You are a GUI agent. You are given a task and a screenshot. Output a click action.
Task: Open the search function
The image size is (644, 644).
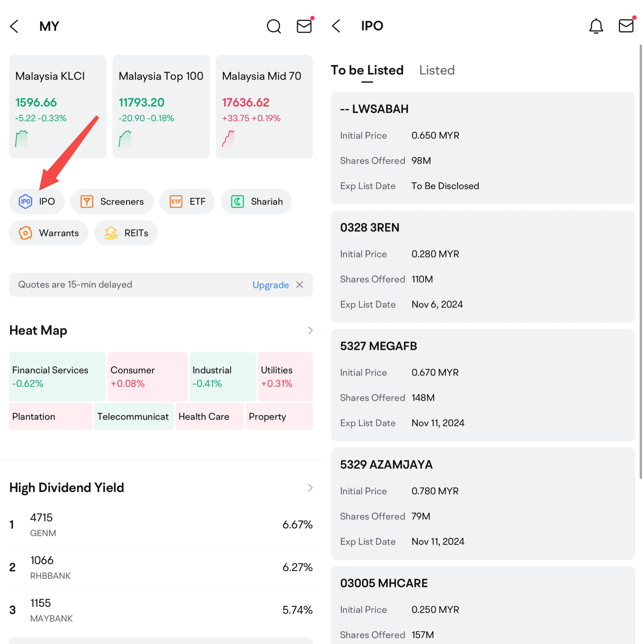pos(274,26)
